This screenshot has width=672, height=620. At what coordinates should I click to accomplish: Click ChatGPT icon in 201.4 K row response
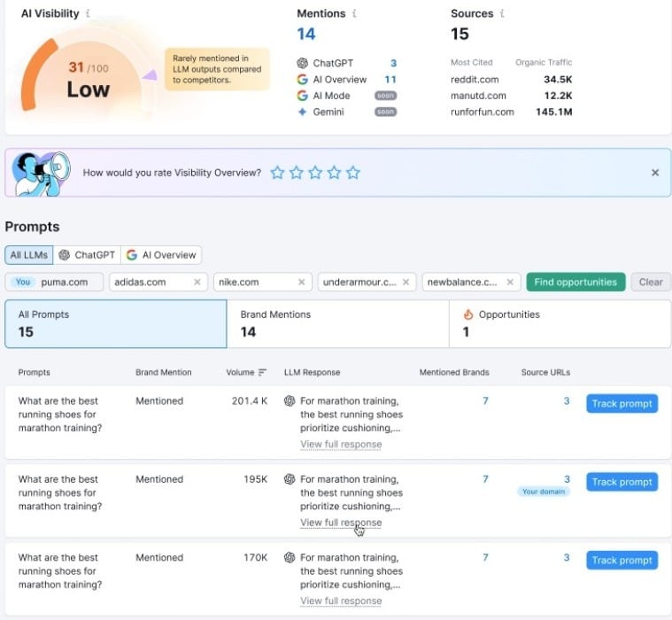click(290, 401)
